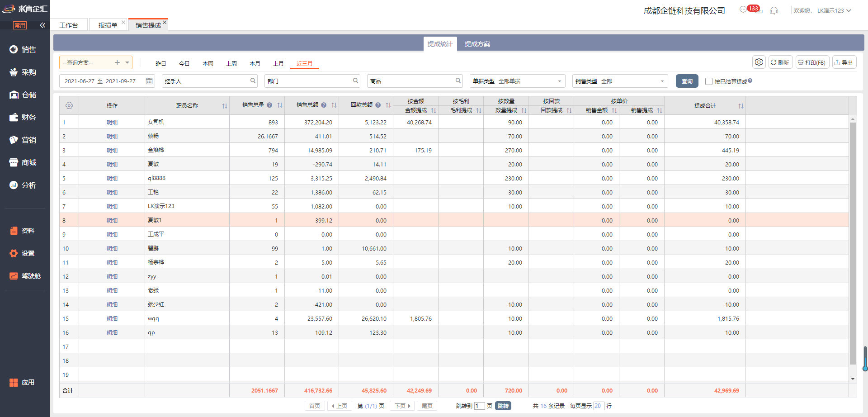Click the table settings gear in header

[69, 105]
